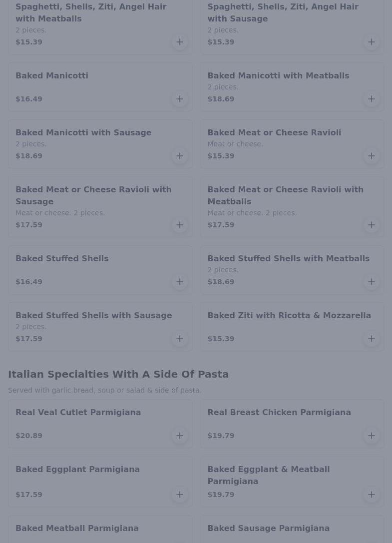Add Real Breast Chicken Parmigiana with the plus icon

[371, 436]
